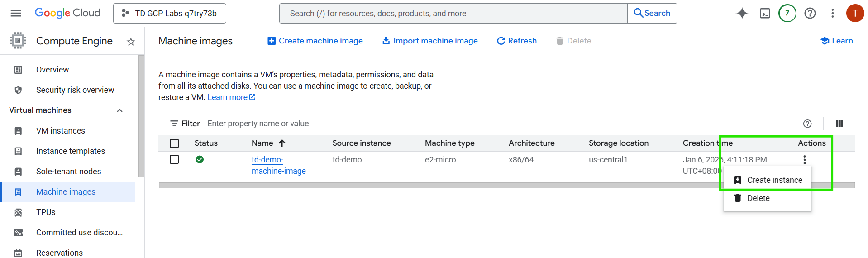This screenshot has height=258, width=868.
Task: Open the td-demo-machine-image link
Action: click(278, 165)
